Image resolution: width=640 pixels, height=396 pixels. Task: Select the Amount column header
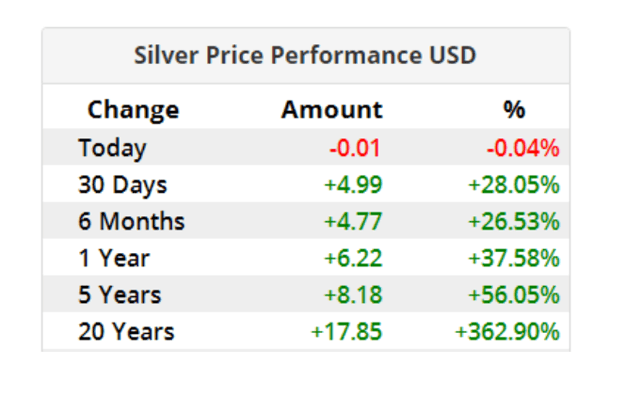click(332, 109)
